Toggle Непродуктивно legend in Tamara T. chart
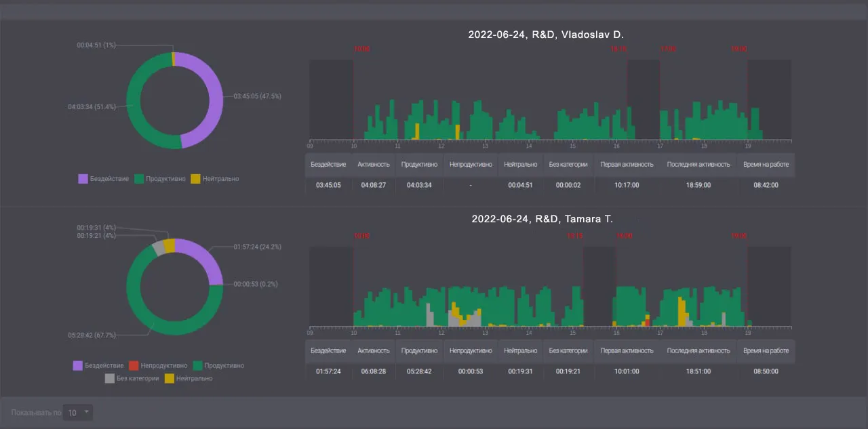The width and height of the screenshot is (868, 429). [160, 366]
